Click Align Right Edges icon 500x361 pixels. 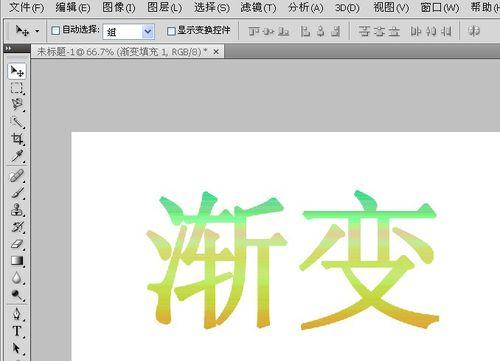pos(336,31)
